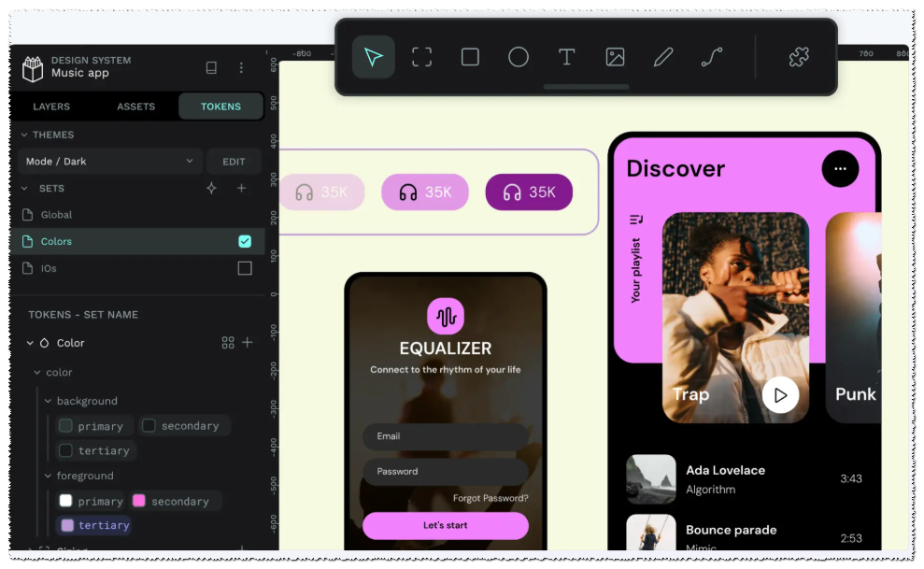Image resolution: width=924 pixels, height=569 pixels.
Task: Add a new Color token
Action: coord(248,342)
